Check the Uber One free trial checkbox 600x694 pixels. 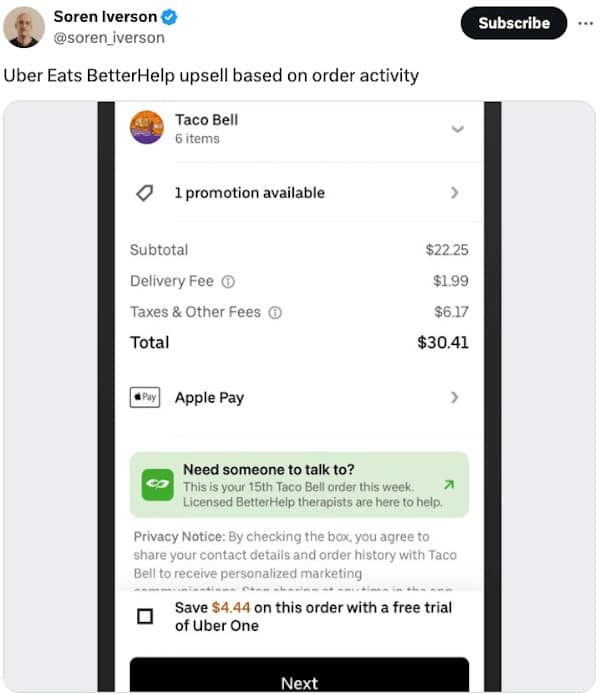pyautogui.click(x=145, y=616)
